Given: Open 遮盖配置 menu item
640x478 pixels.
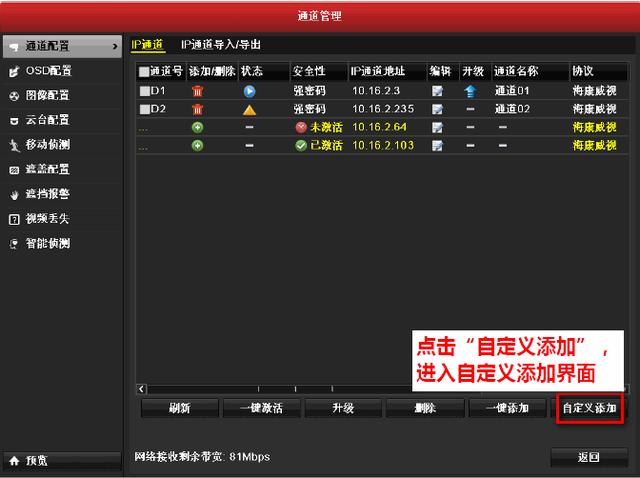Looking at the screenshot, I should [x=62, y=169].
